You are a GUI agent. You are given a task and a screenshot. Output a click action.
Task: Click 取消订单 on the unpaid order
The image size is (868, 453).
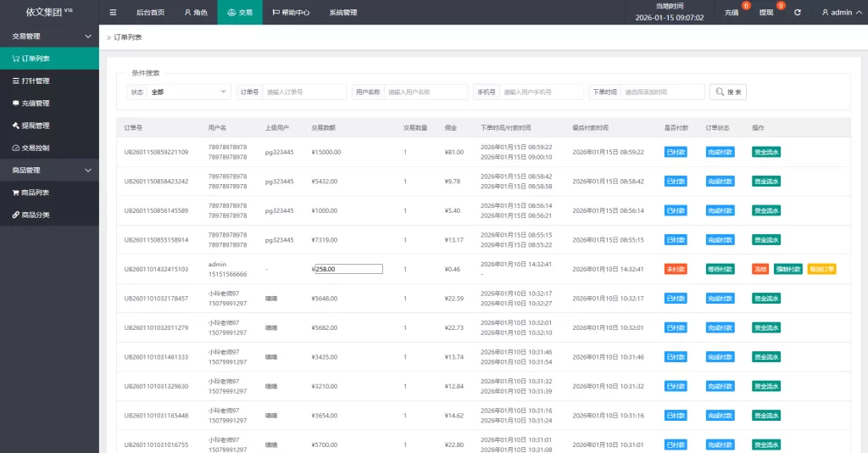[x=821, y=269]
